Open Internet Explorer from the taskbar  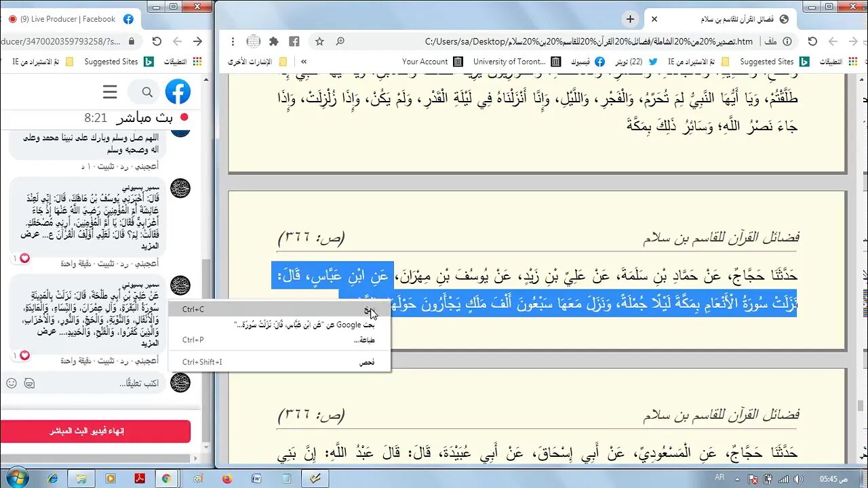pyautogui.click(x=53, y=479)
